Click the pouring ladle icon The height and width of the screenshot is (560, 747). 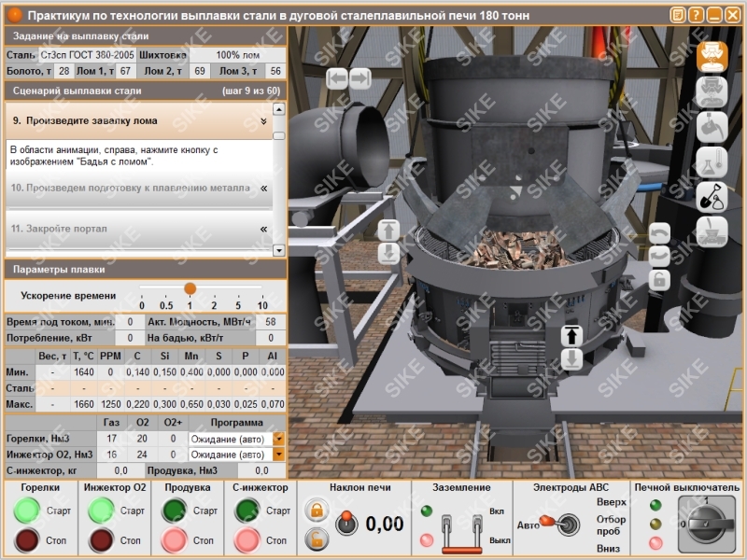pos(712,126)
